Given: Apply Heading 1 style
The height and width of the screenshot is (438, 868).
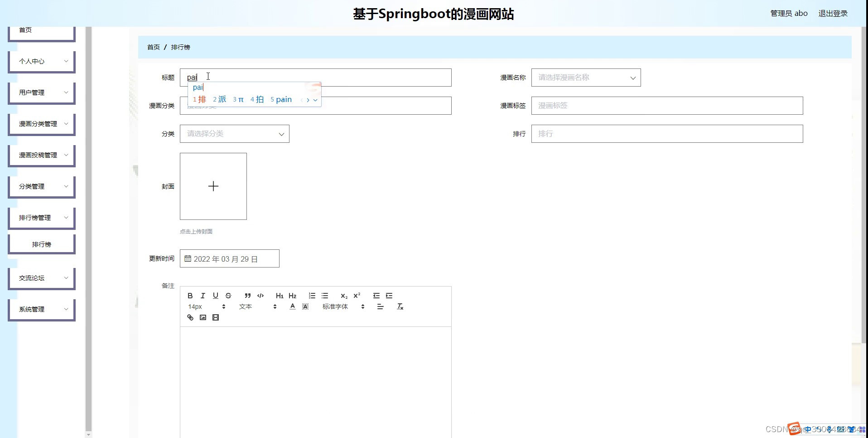Looking at the screenshot, I should click(x=280, y=296).
